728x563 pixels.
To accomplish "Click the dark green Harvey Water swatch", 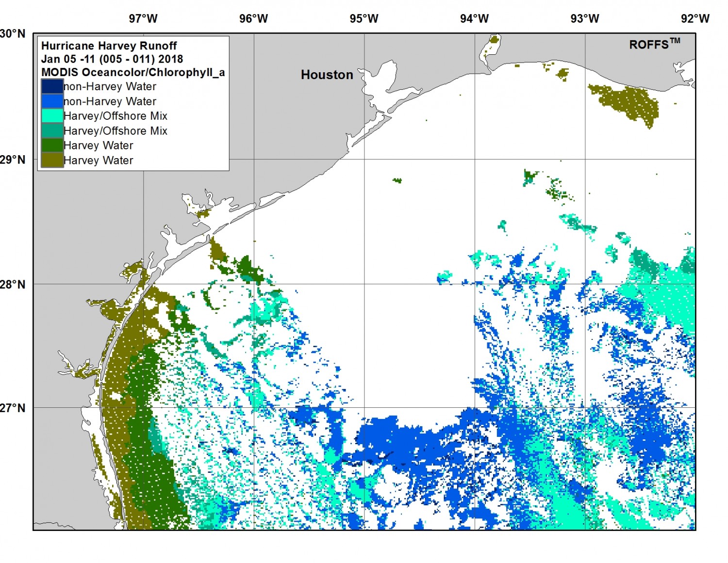I will [52, 145].
